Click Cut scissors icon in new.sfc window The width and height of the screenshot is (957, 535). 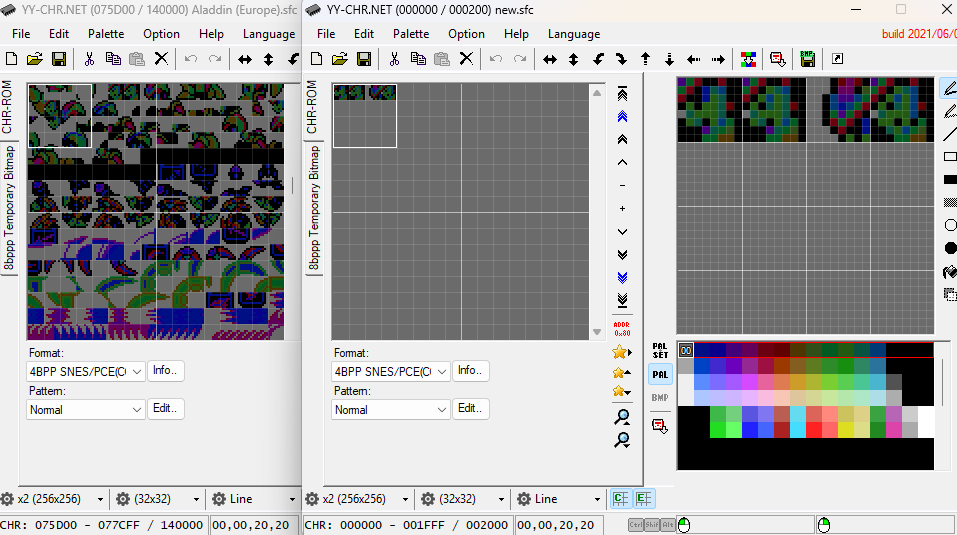click(x=394, y=59)
